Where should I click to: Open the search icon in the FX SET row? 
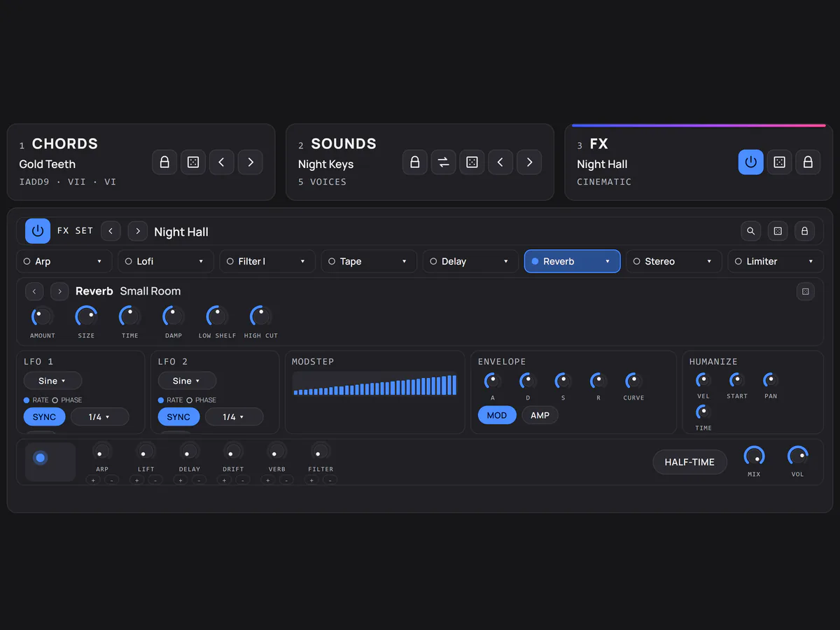[x=751, y=231]
